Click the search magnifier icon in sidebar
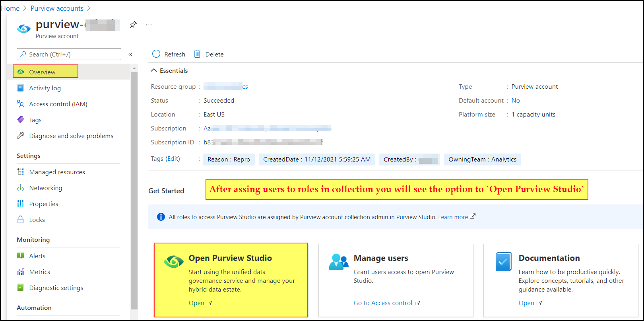 [x=23, y=54]
